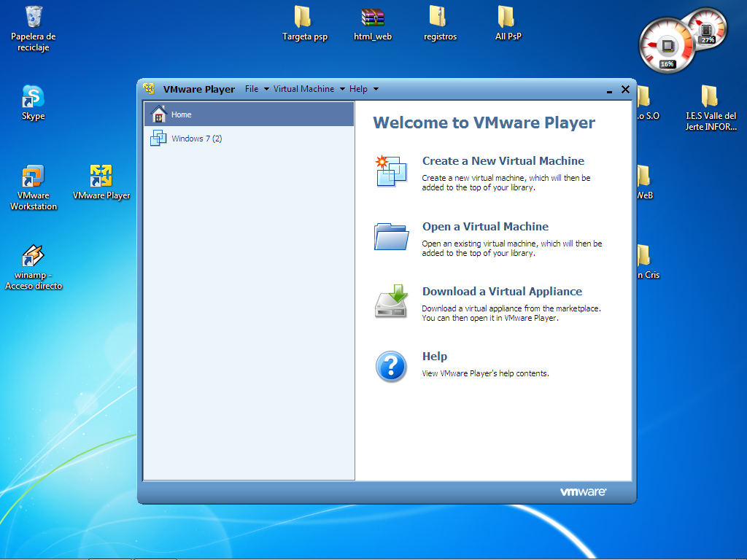Click the Download a Virtual Appliance icon

(x=391, y=301)
